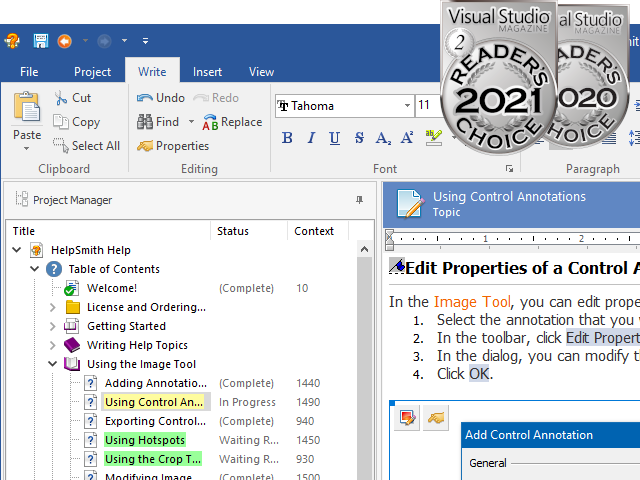Select the Using Hotspots topic
640x480 pixels.
pos(145,440)
